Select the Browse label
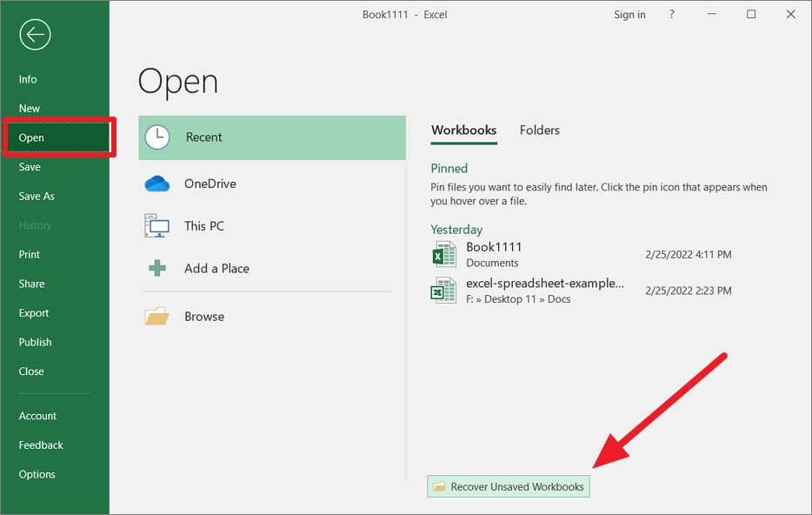812x515 pixels. [x=204, y=316]
